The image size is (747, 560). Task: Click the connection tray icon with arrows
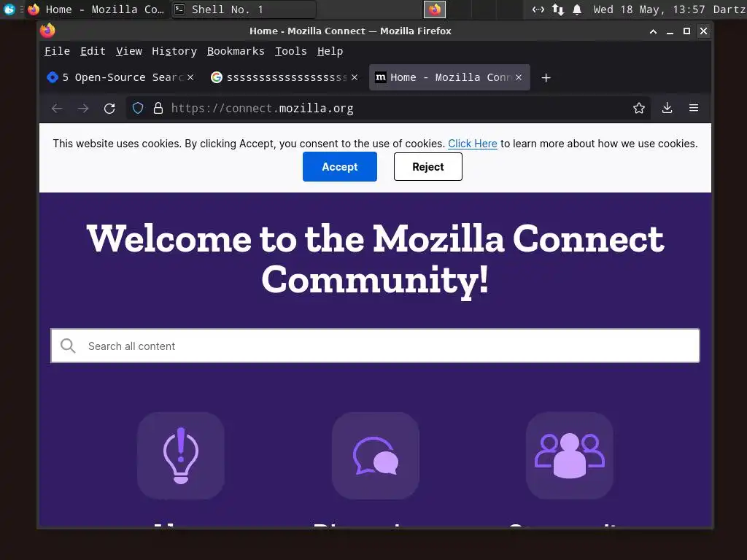(x=538, y=9)
